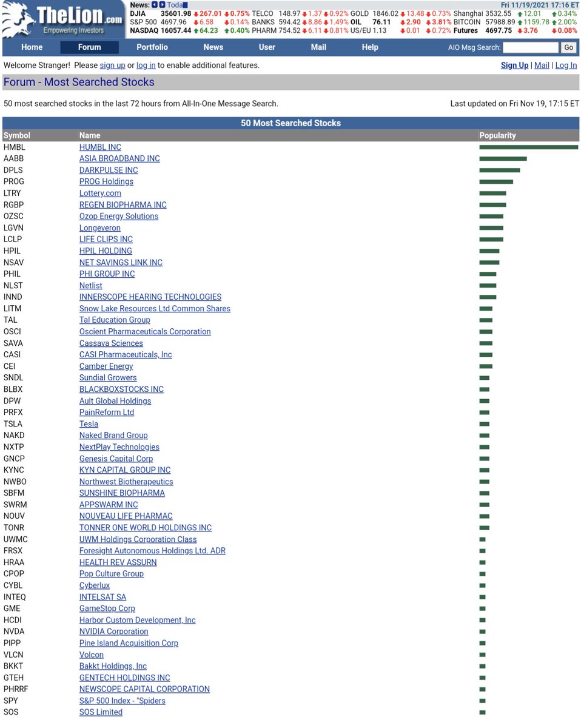The image size is (581, 728).
Task: Open the Mail menu item
Action: point(318,47)
